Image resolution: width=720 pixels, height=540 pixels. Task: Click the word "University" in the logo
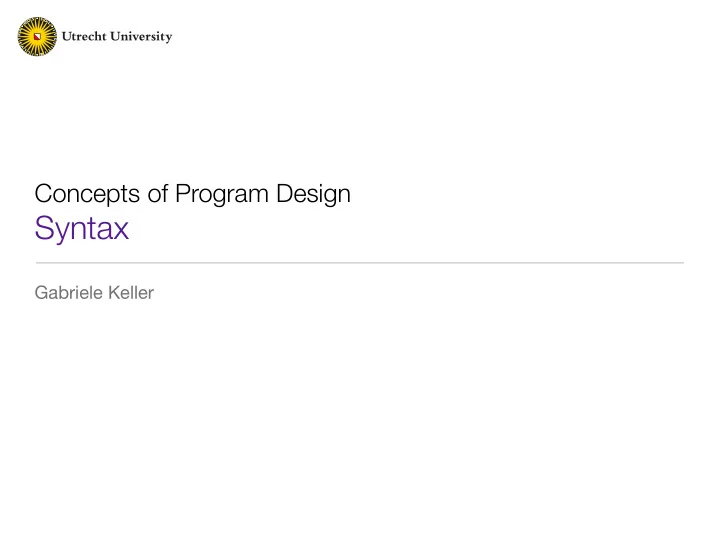point(141,37)
